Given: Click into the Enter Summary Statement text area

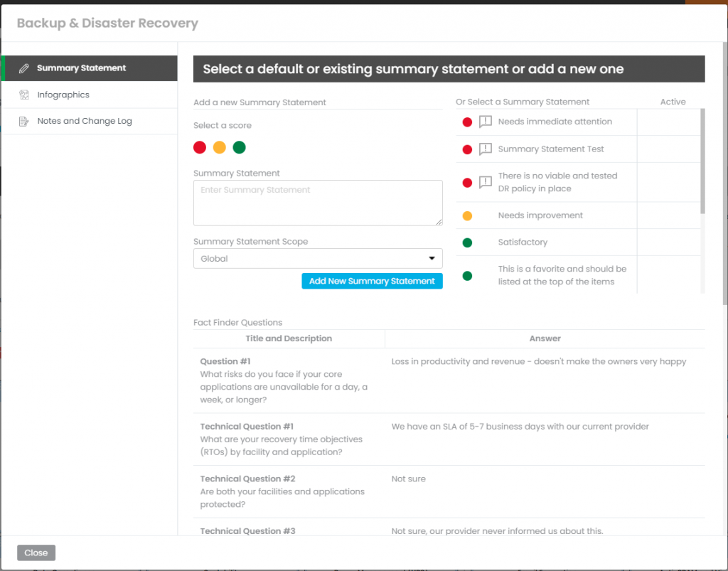Looking at the screenshot, I should tap(318, 203).
